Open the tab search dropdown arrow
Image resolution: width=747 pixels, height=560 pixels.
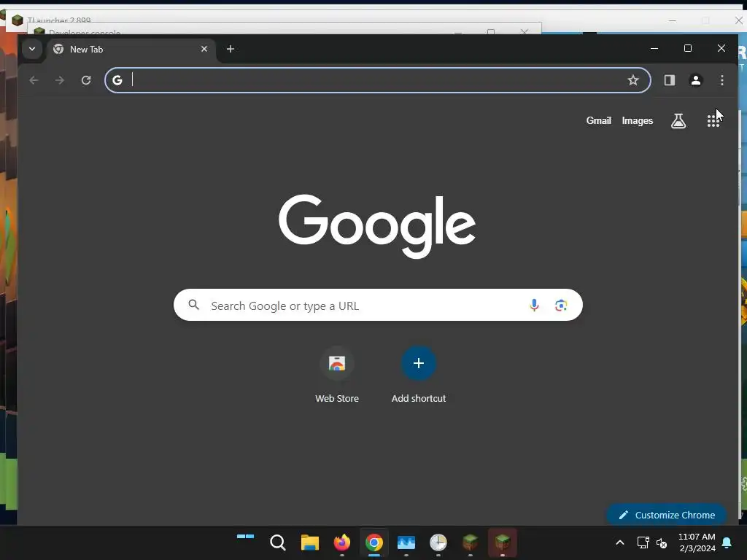click(32, 49)
